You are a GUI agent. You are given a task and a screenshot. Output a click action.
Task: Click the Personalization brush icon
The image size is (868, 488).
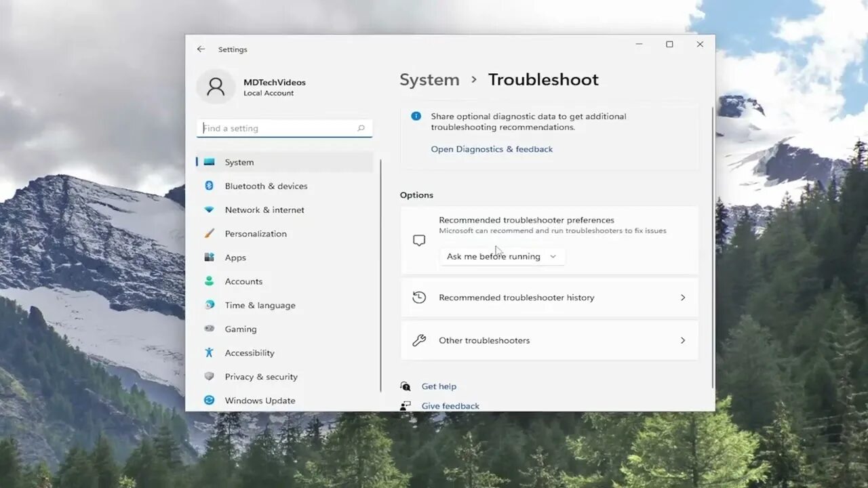[210, 234]
